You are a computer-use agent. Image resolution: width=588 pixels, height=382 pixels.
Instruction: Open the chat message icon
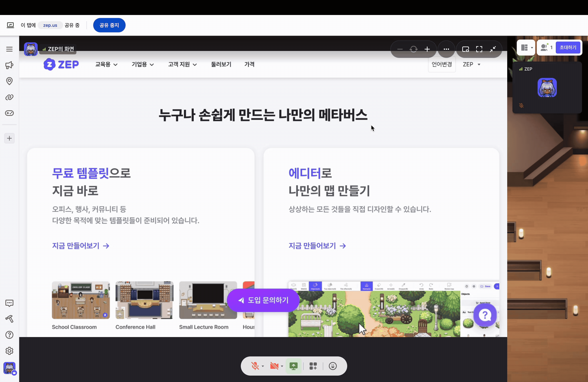pos(9,303)
